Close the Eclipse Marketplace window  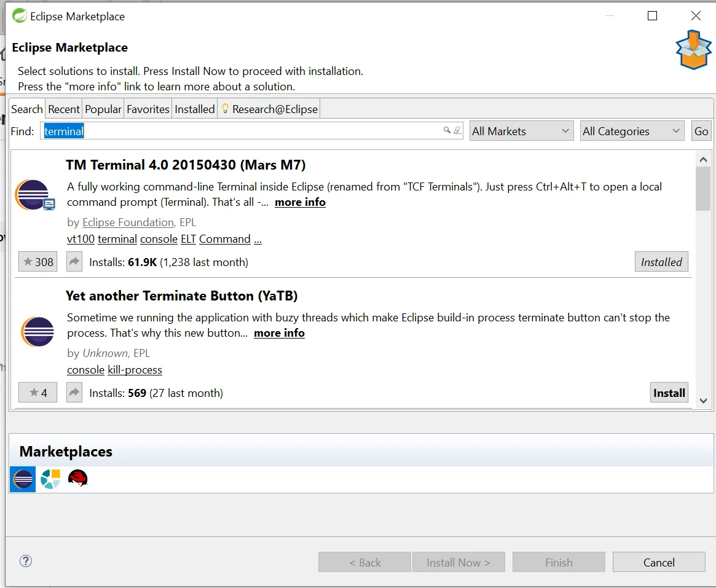(x=696, y=16)
